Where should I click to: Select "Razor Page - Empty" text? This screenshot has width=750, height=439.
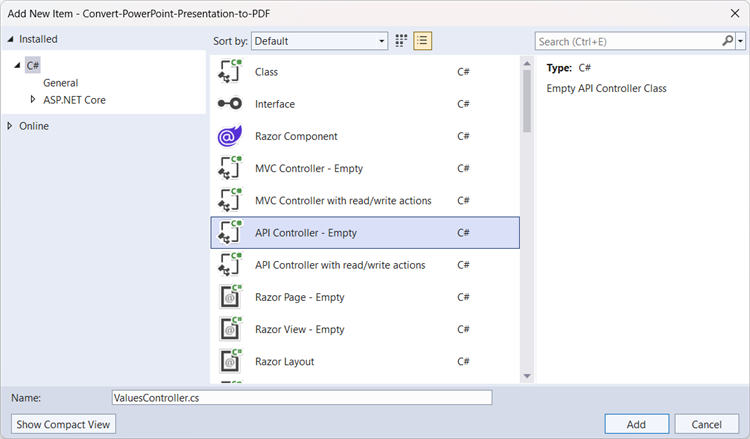click(299, 297)
